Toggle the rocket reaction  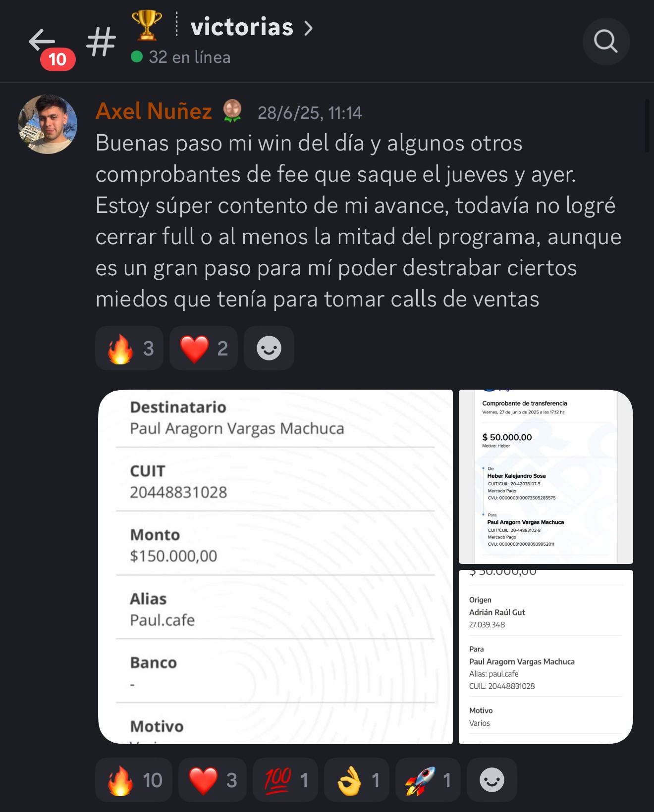point(428,780)
